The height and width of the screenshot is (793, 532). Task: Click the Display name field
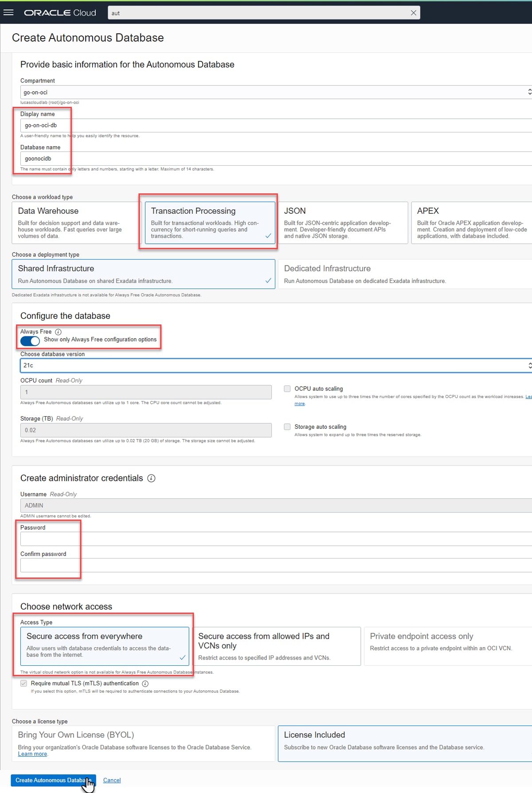click(x=276, y=125)
